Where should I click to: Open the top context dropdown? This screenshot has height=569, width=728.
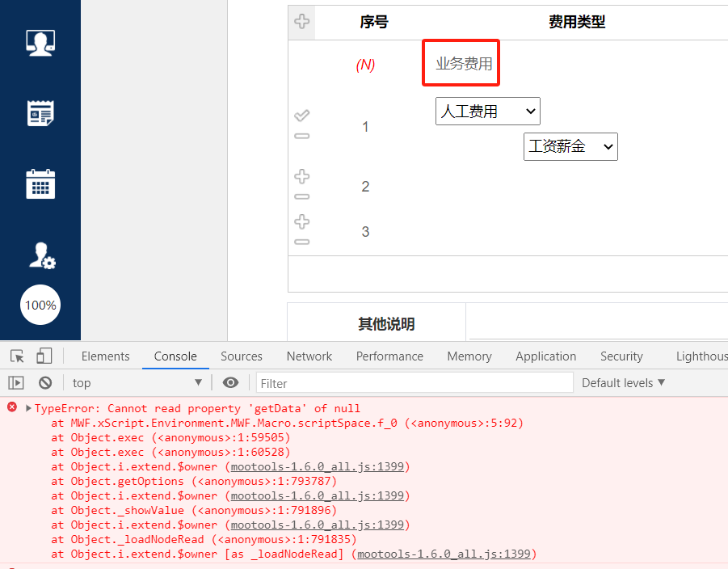click(137, 383)
